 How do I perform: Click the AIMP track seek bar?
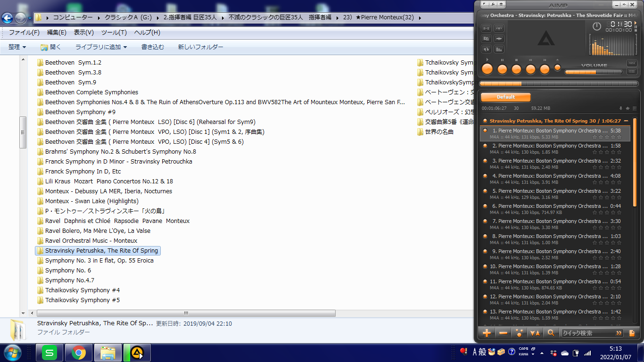coord(558,83)
